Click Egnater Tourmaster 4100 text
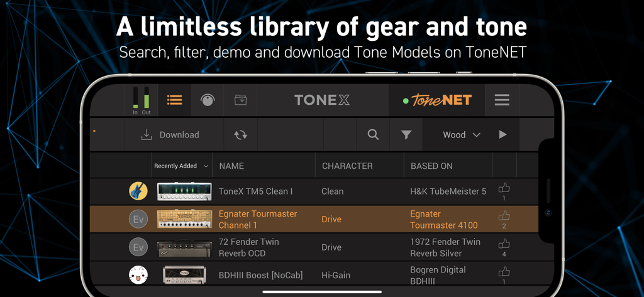Image resolution: width=644 pixels, height=297 pixels. tap(444, 220)
